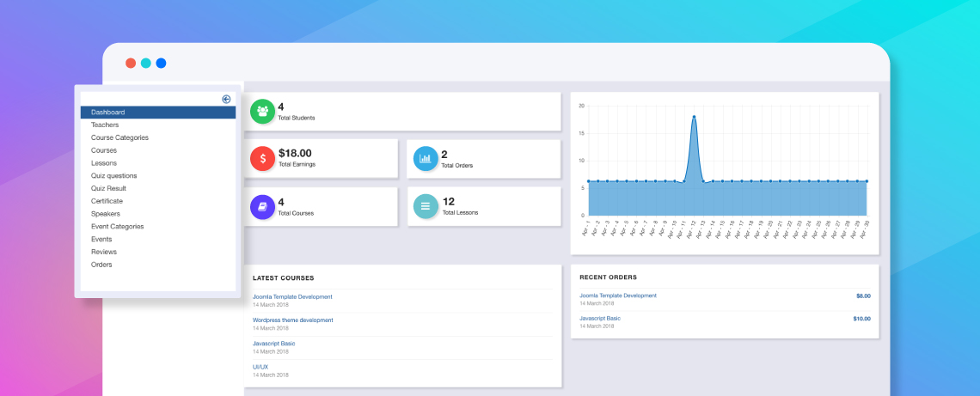Click the chart peak data point
980x396 pixels.
pos(694,117)
